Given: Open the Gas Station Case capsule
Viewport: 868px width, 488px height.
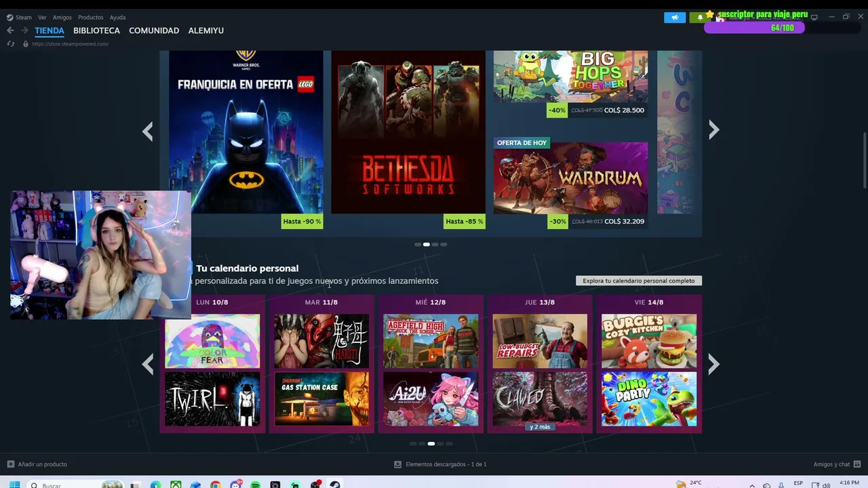Looking at the screenshot, I should (x=321, y=399).
